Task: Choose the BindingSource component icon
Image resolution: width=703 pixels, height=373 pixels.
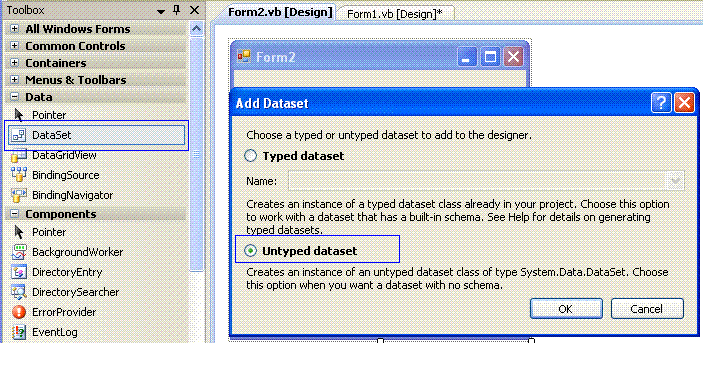Action: [x=19, y=175]
